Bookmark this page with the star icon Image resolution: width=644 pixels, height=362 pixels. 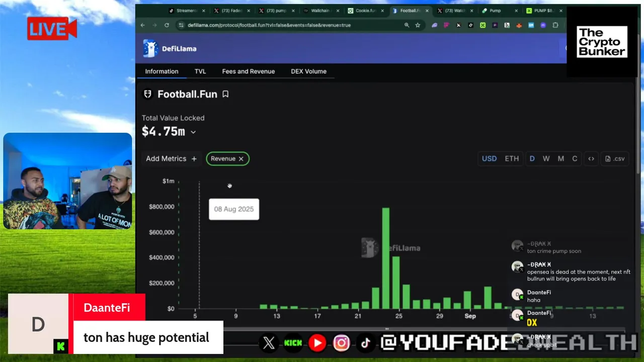418,25
